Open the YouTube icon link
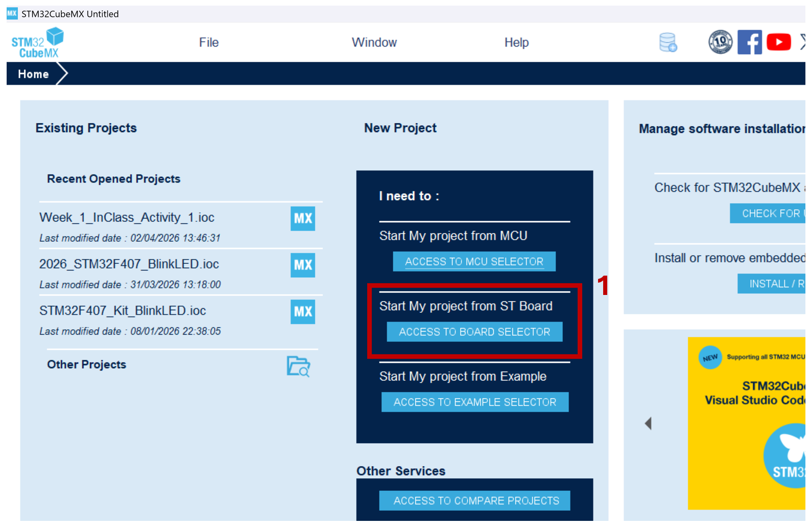Viewport: 812px width, 526px height. (x=778, y=42)
